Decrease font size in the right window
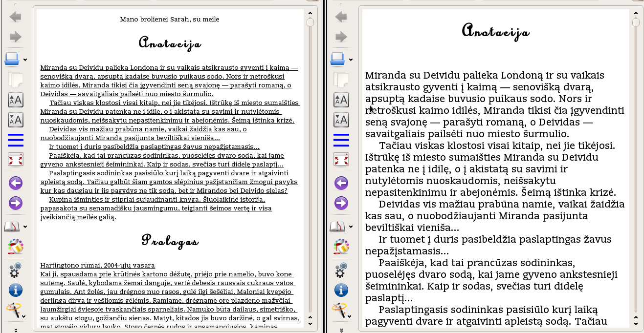The image size is (644, 333). [x=341, y=120]
